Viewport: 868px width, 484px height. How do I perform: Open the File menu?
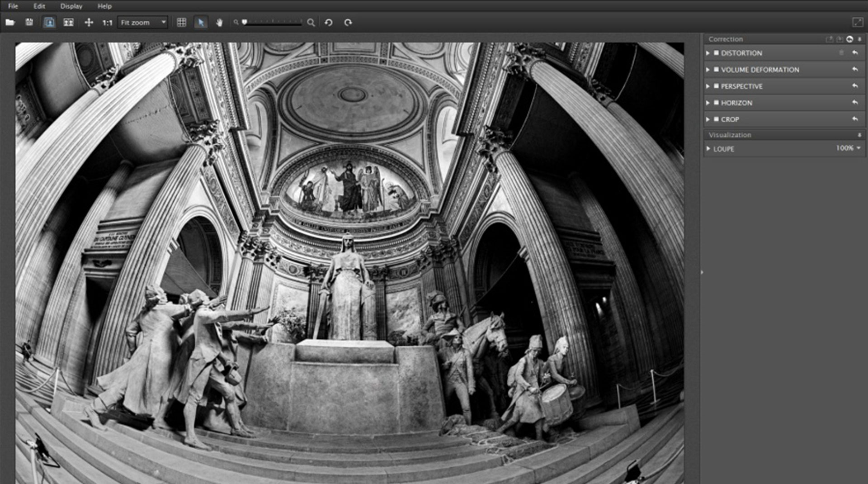click(13, 6)
